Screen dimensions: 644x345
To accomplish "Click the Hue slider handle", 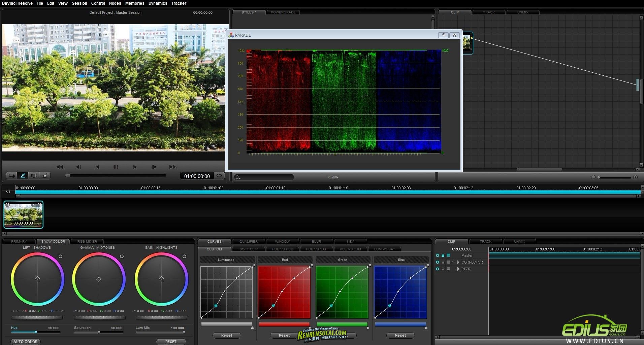I will (x=36, y=332).
